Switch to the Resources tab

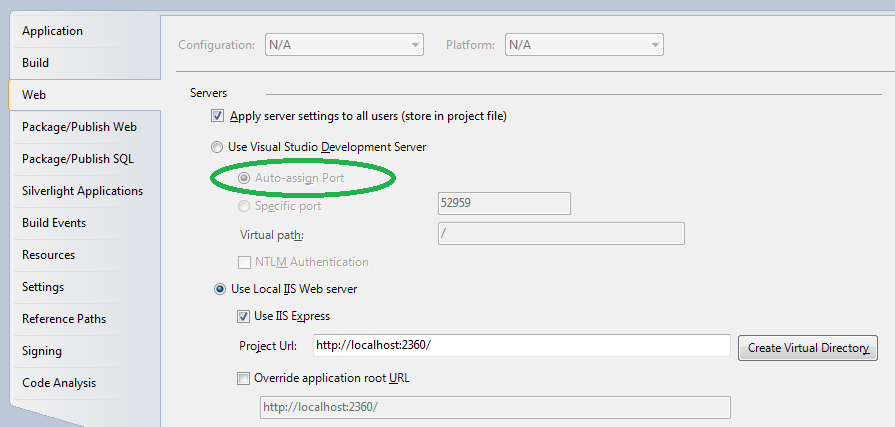(x=48, y=255)
